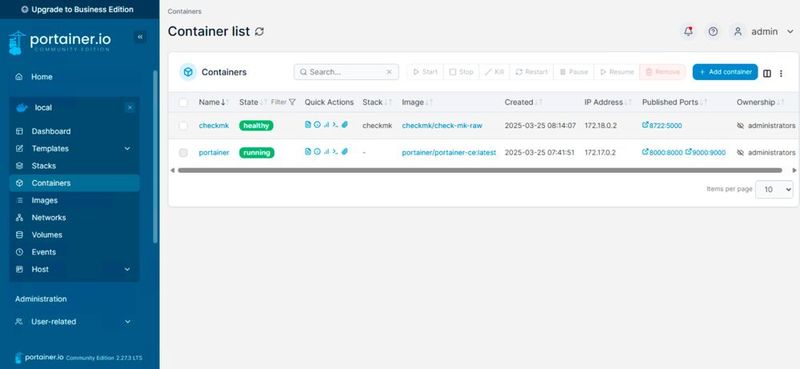Viewport: 800px width, 369px height.
Task: Sort table by State column
Action: tap(253, 102)
